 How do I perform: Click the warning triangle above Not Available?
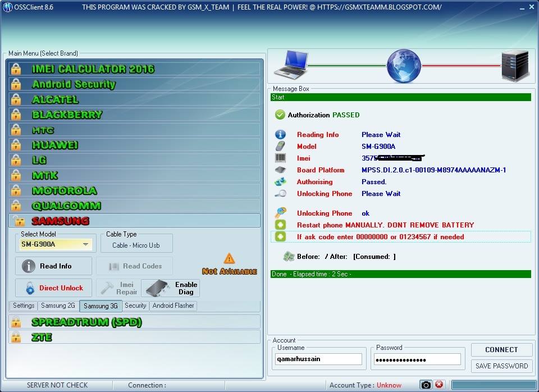(x=229, y=258)
